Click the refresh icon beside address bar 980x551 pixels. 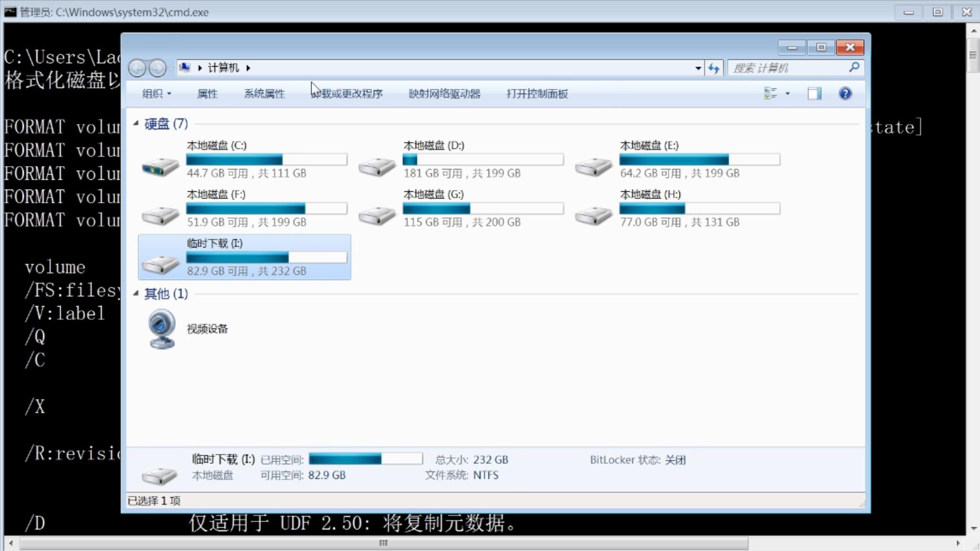(713, 67)
